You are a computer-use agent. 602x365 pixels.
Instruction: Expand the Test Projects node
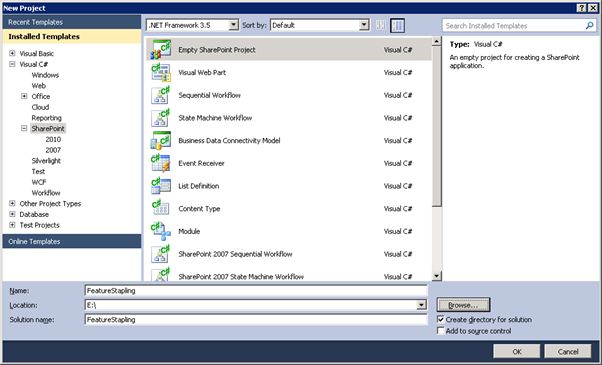pyautogui.click(x=12, y=225)
